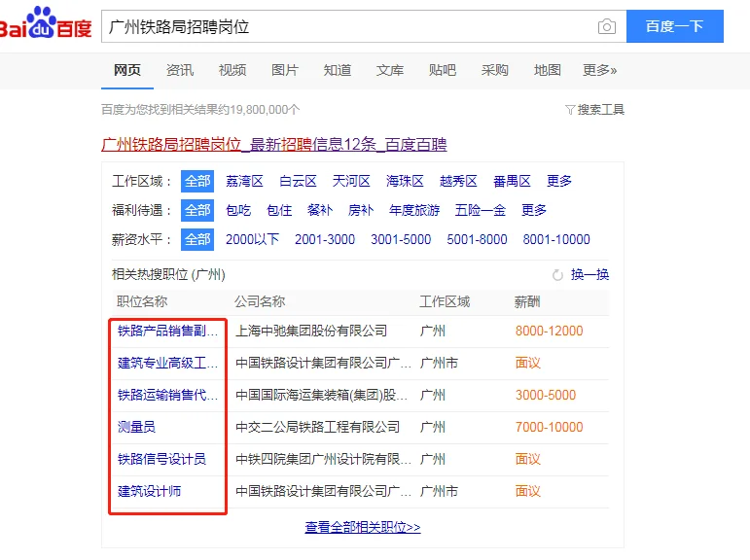Image resolution: width=750 pixels, height=560 pixels.
Task: Click the result count text 19,800,000个
Action: click(x=265, y=110)
